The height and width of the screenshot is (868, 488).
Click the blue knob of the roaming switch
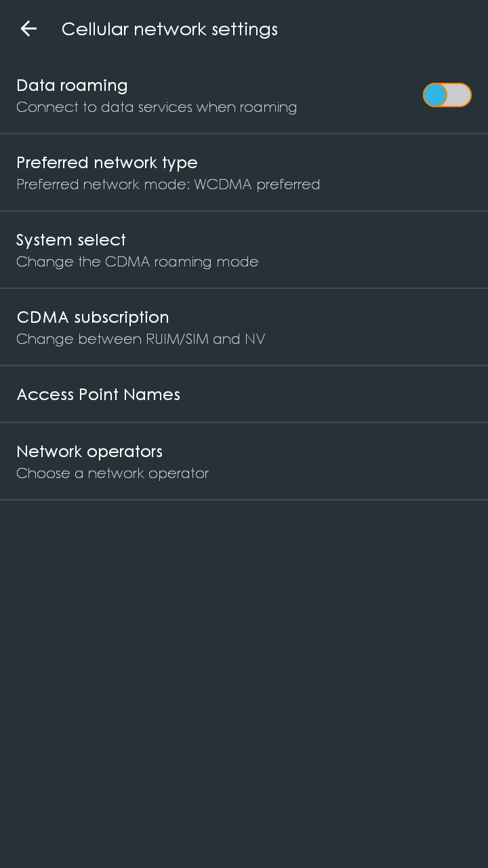(436, 96)
